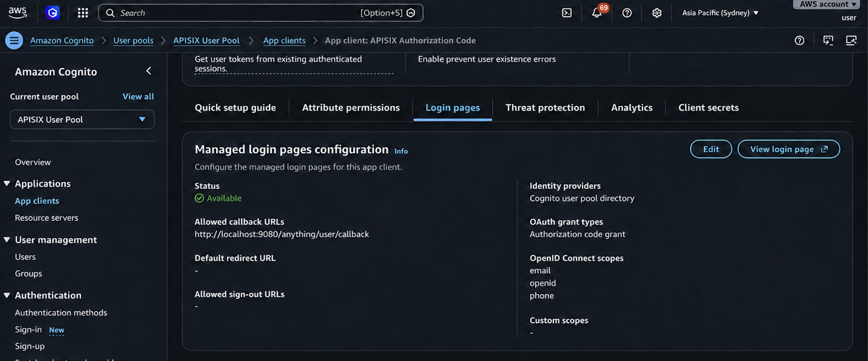The width and height of the screenshot is (868, 361).
Task: Click external link icon on View login page
Action: point(824,149)
